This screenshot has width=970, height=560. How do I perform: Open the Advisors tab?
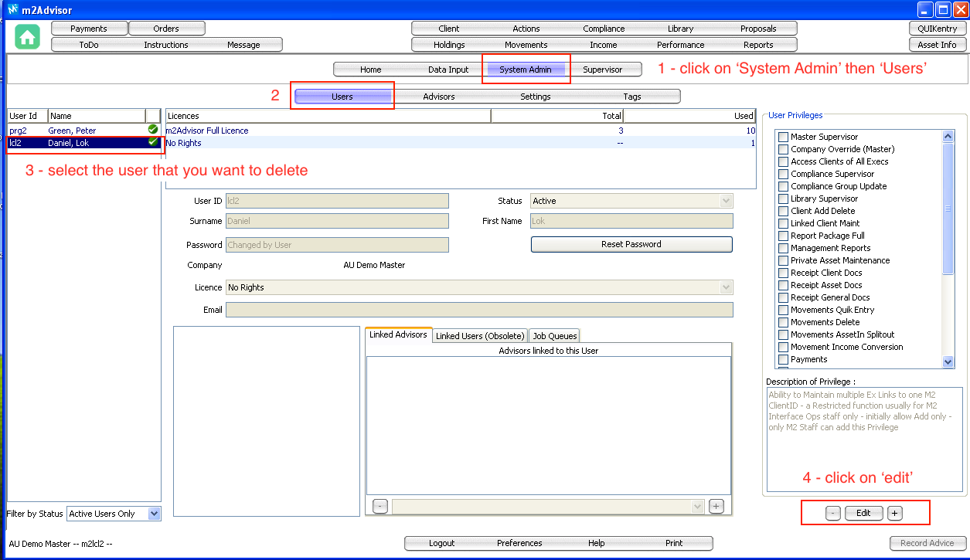point(439,97)
